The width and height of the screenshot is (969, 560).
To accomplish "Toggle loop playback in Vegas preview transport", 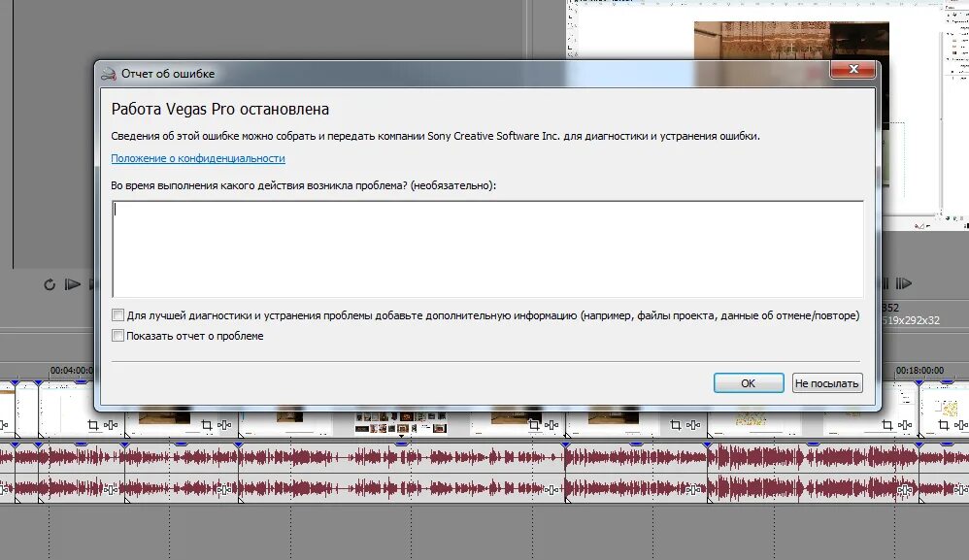I will coord(50,284).
